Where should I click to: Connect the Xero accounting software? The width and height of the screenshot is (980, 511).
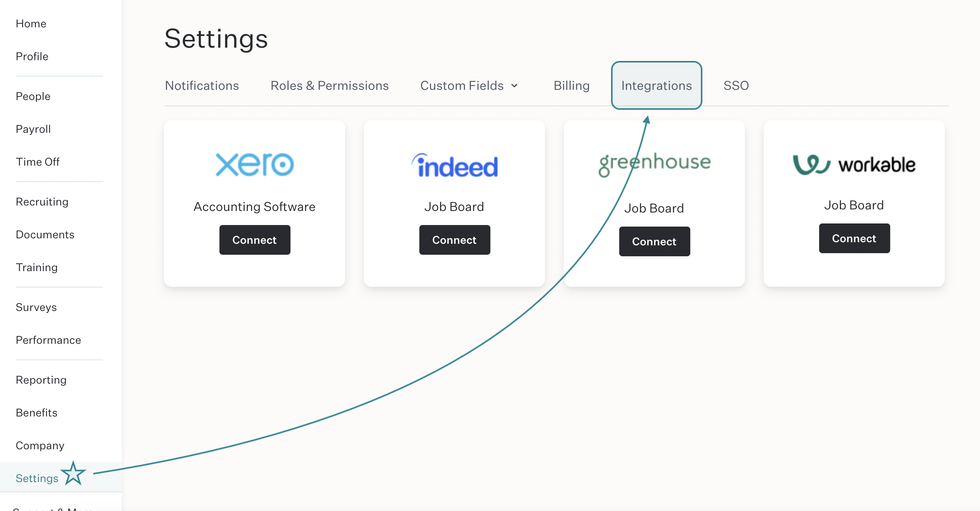coord(255,240)
